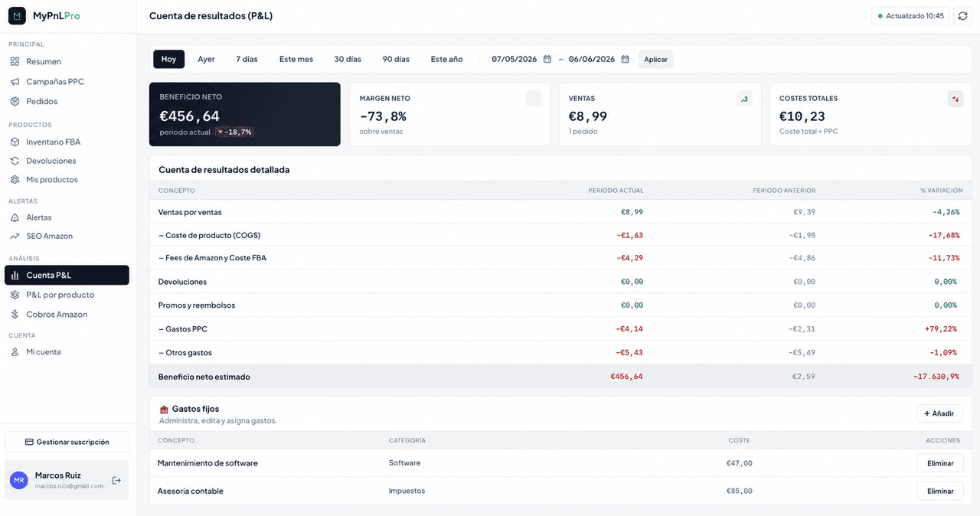Open the start date calendar icon
Viewport: 980px width, 516px height.
click(547, 59)
